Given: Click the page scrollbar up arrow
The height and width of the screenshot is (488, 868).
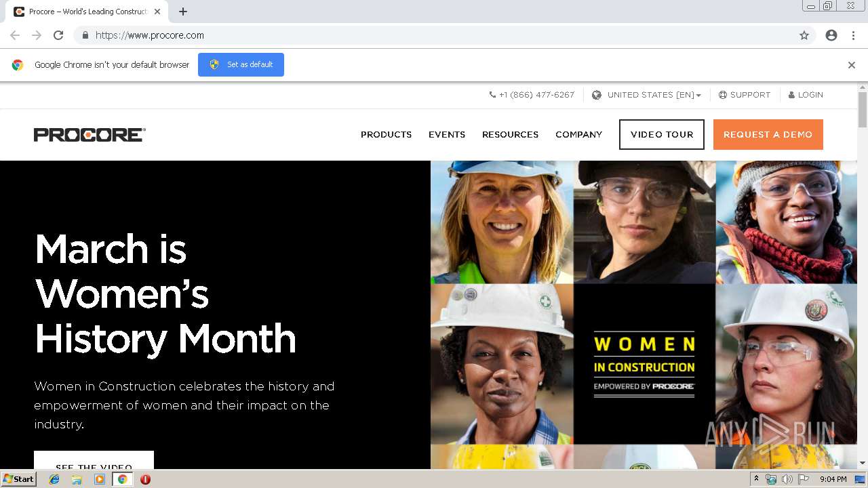Looking at the screenshot, I should coord(863,87).
